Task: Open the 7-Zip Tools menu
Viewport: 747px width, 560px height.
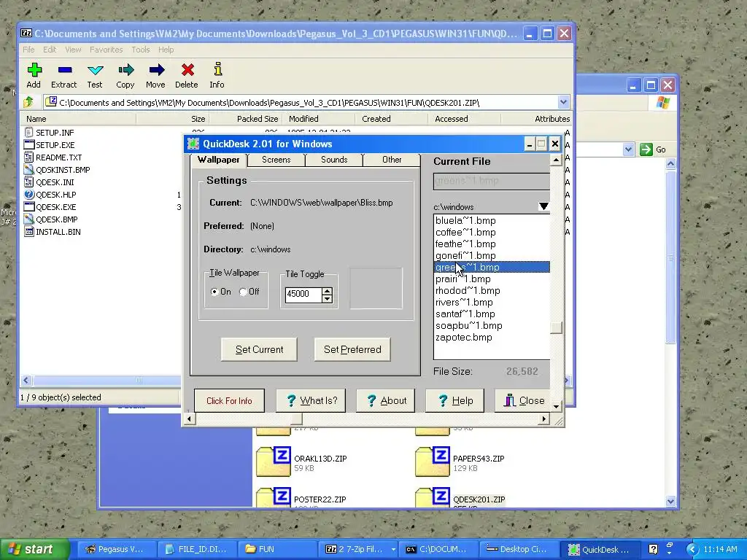Action: (x=141, y=50)
